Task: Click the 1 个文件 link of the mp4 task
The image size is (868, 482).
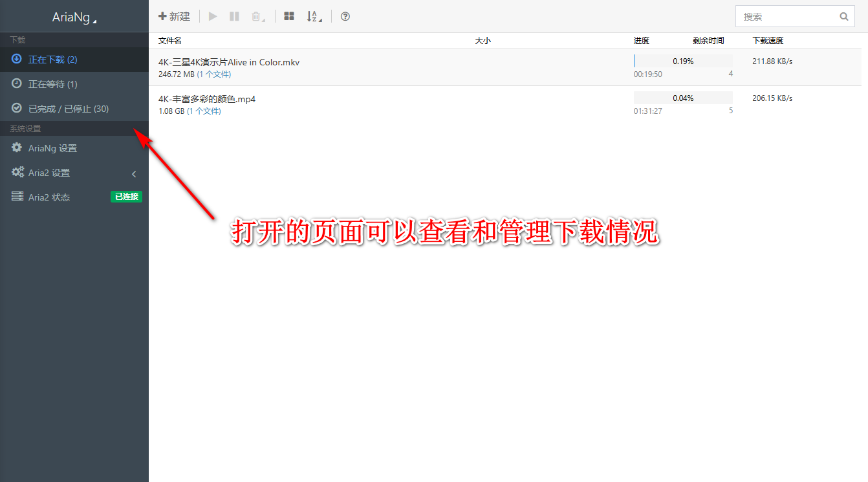Action: [204, 111]
